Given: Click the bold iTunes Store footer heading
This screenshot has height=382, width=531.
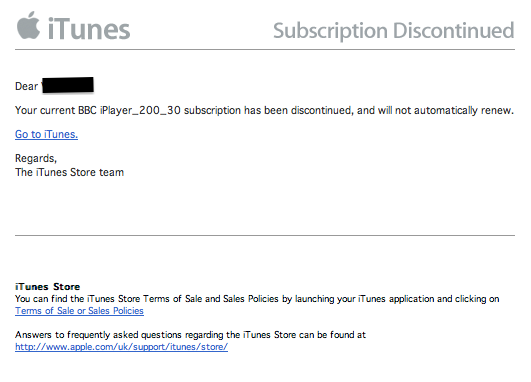Looking at the screenshot, I should [x=47, y=287].
